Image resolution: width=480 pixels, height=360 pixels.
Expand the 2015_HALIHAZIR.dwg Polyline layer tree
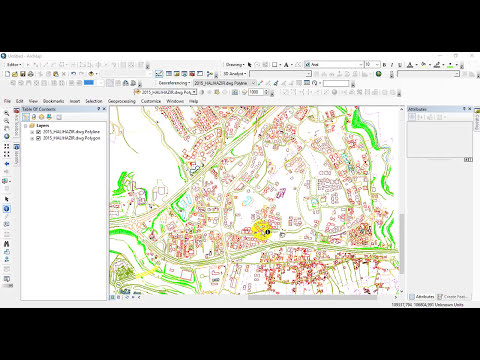pyautogui.click(x=32, y=132)
